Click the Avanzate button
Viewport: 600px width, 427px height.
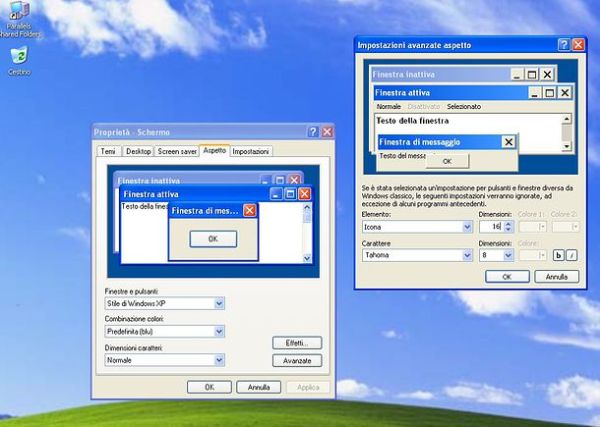click(x=297, y=360)
